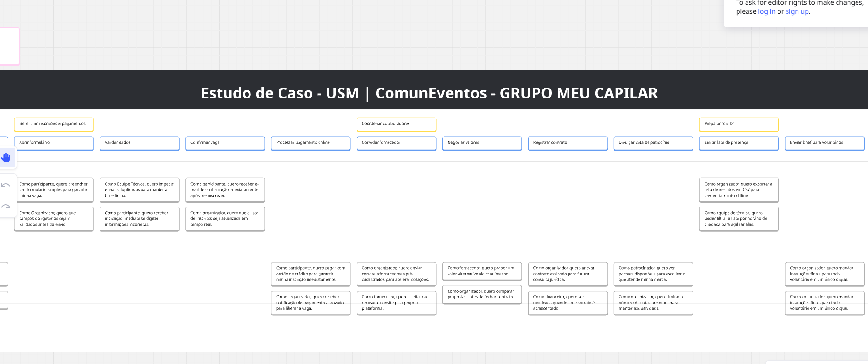Image resolution: width=868 pixels, height=364 pixels.
Task: Select story 'comparar propostas antes de fechar contrato'
Action: pos(482,295)
